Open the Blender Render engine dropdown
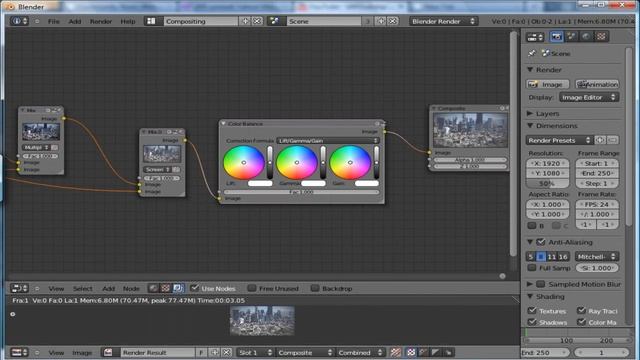Image resolution: width=640 pixels, height=360 pixels. pos(444,21)
